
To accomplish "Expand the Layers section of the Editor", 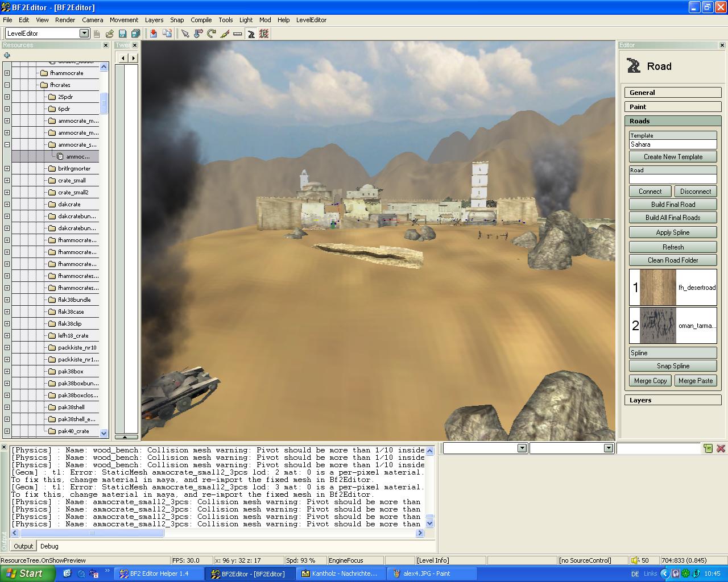I will point(673,400).
